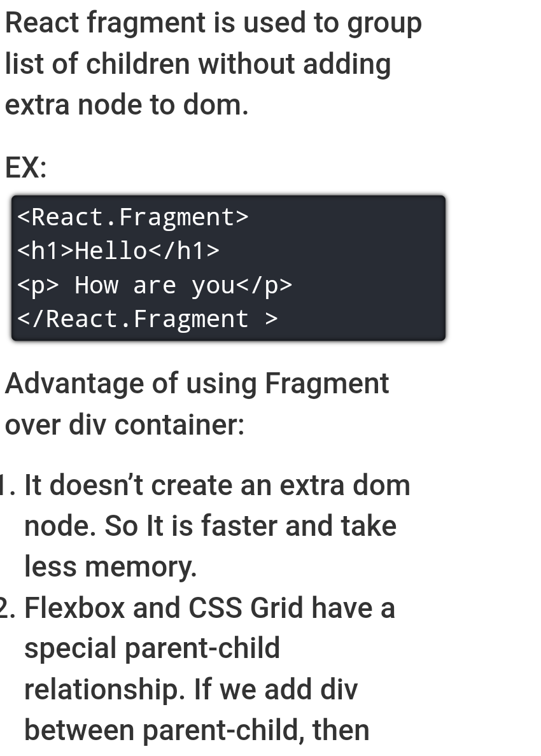This screenshot has height=756, width=541.
Task: Click 'over div container:' text
Action: click(124, 424)
